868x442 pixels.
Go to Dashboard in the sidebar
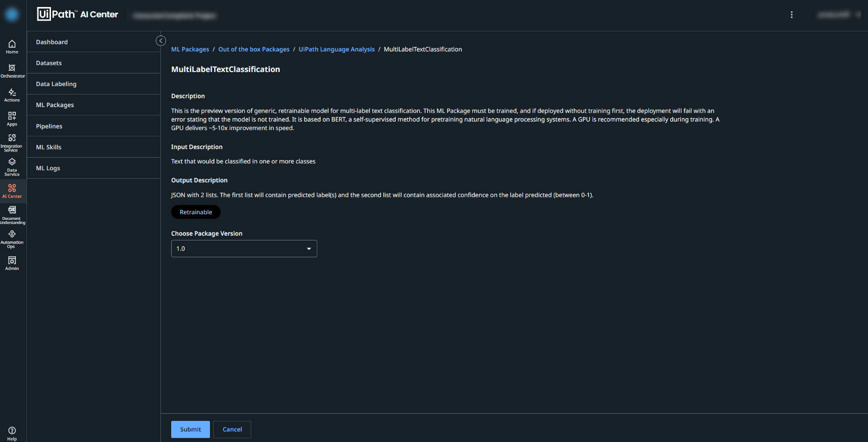coord(94,42)
